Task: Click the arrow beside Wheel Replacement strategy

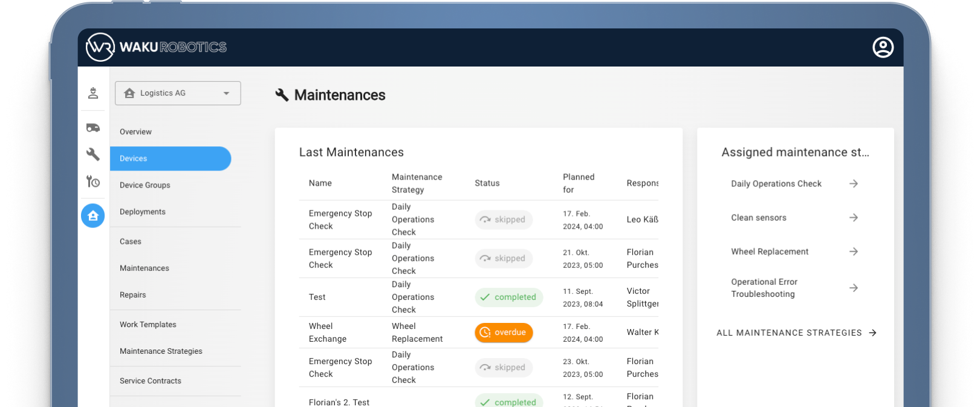Action: click(853, 252)
